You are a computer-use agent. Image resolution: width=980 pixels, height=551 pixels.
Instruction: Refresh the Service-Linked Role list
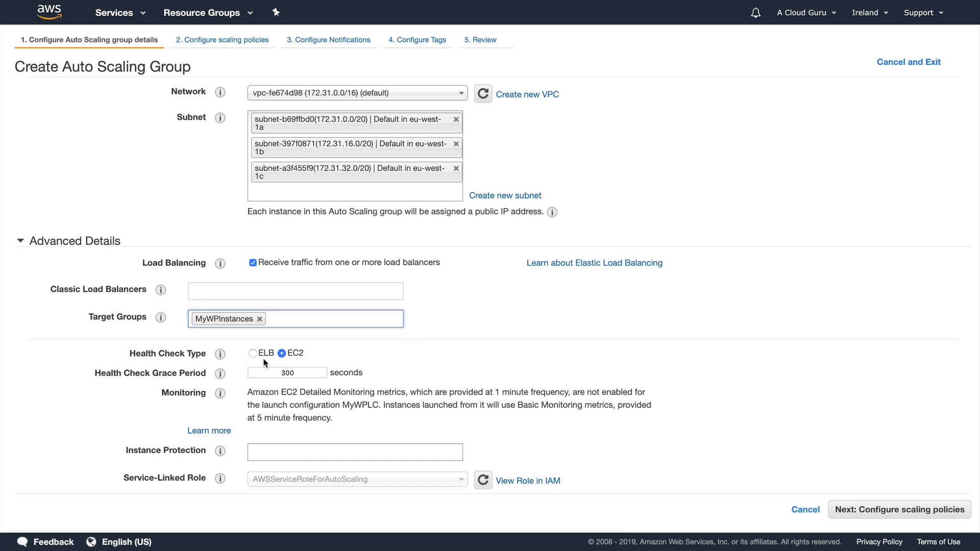coord(483,480)
